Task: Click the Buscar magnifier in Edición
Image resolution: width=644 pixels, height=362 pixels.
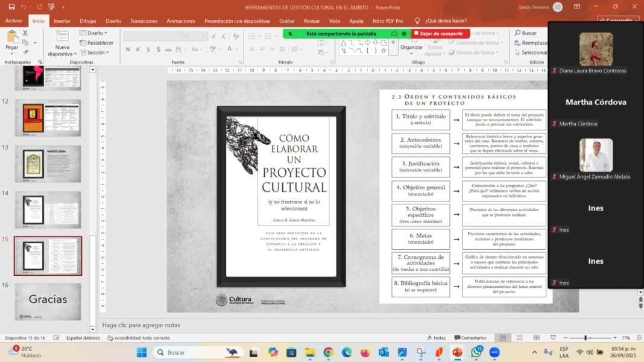Action: coord(518,33)
